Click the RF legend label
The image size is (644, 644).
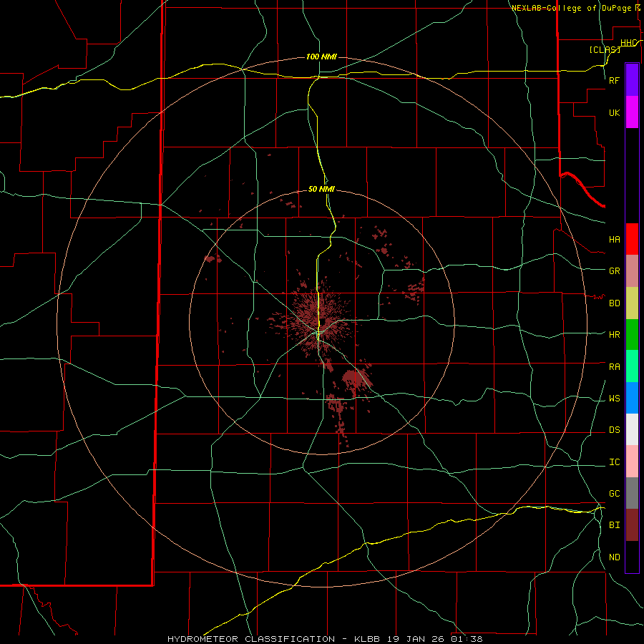coord(614,80)
